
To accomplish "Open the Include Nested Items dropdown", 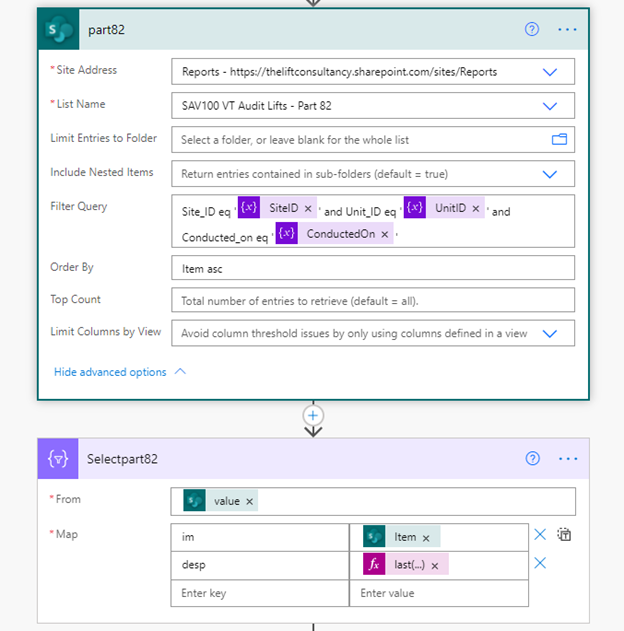I will pyautogui.click(x=549, y=174).
